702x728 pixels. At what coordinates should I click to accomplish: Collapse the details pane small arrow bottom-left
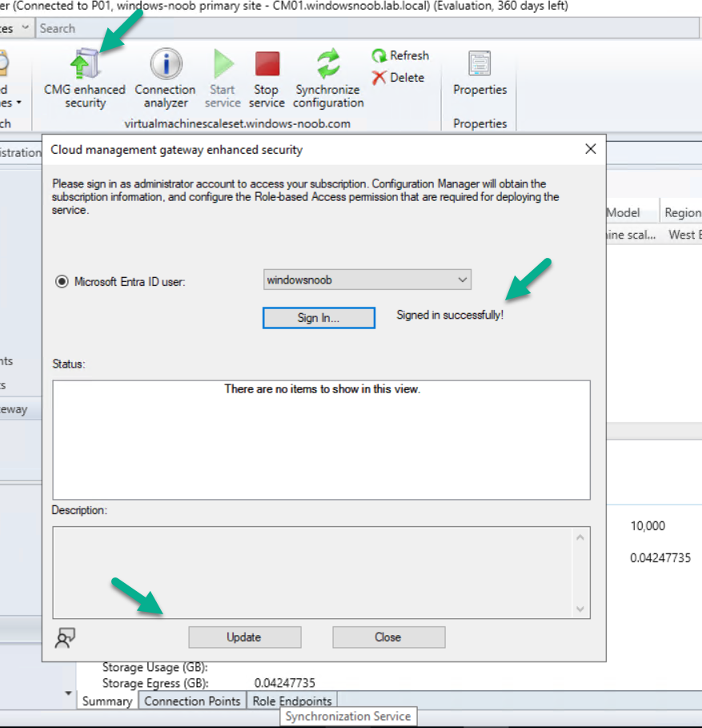(x=68, y=694)
